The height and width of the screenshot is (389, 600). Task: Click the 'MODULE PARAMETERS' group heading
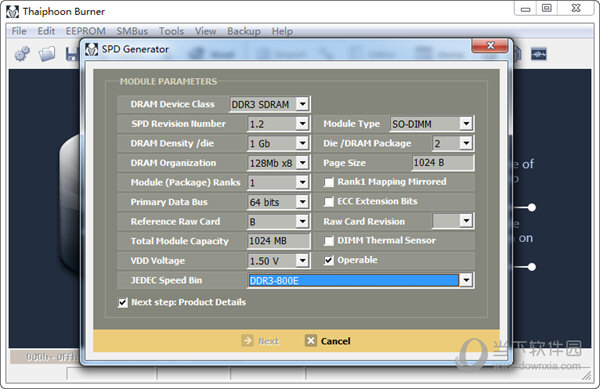coord(168,81)
